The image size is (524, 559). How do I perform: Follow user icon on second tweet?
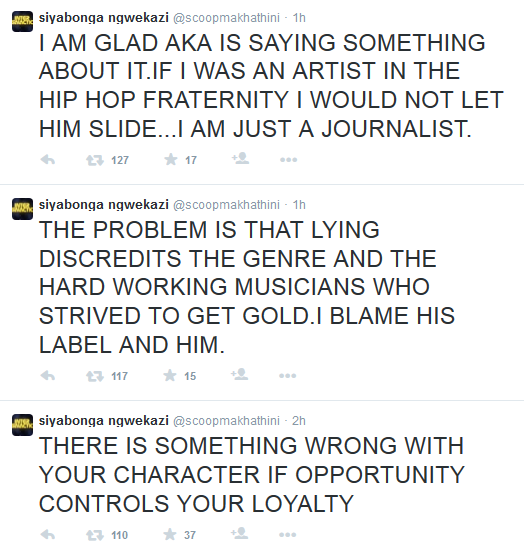coord(240,375)
